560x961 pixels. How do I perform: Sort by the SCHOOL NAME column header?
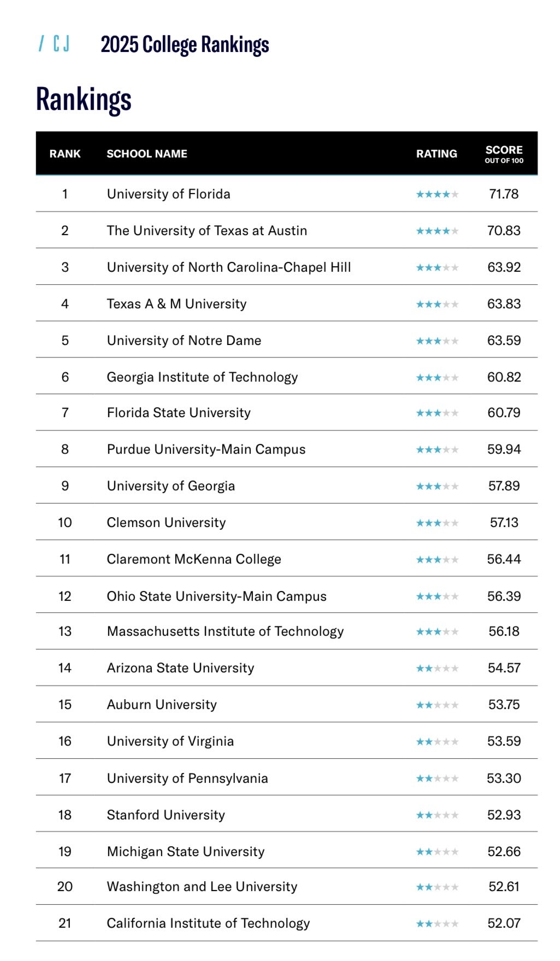(147, 154)
